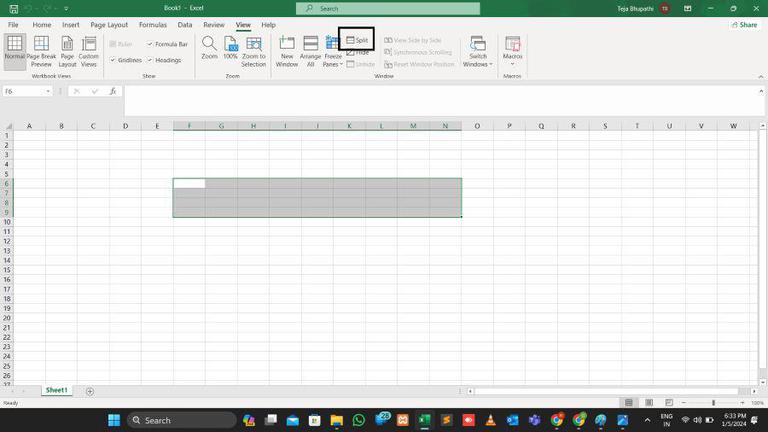Collapse the ribbon with chevron
Screen dimensions: 768x432
tap(761, 77)
